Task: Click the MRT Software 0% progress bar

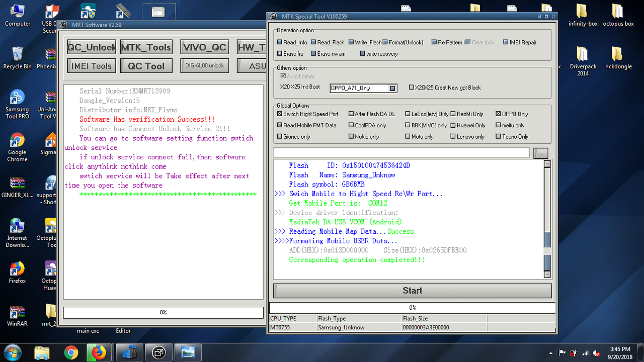Action: tap(163, 312)
